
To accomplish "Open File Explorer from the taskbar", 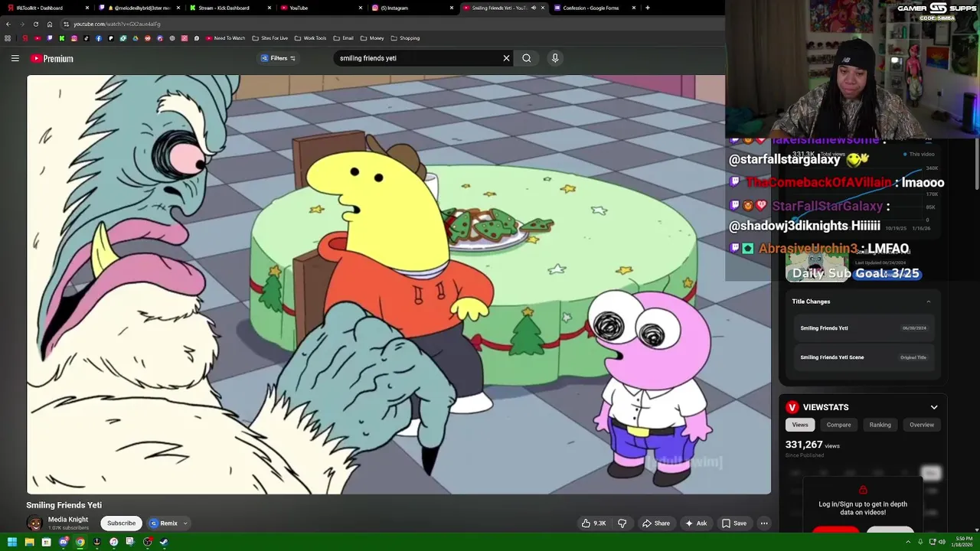I will [x=29, y=542].
